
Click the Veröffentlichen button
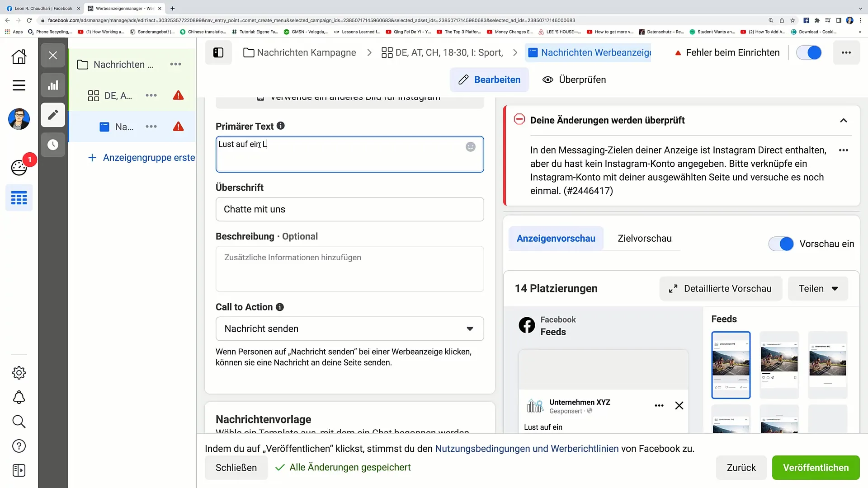click(816, 468)
